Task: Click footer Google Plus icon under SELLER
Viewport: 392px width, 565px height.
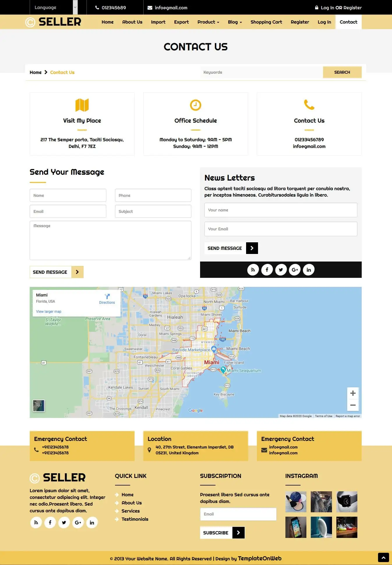Action: 78,522
